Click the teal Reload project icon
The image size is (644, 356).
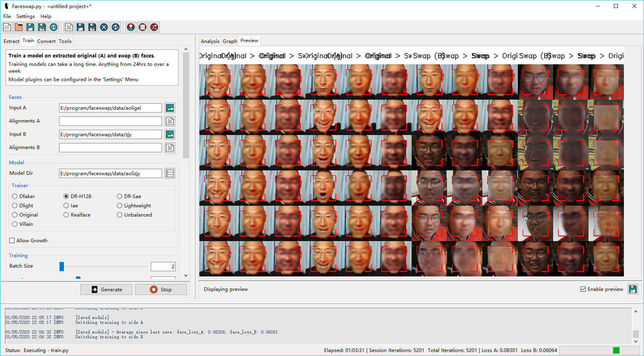[53, 27]
